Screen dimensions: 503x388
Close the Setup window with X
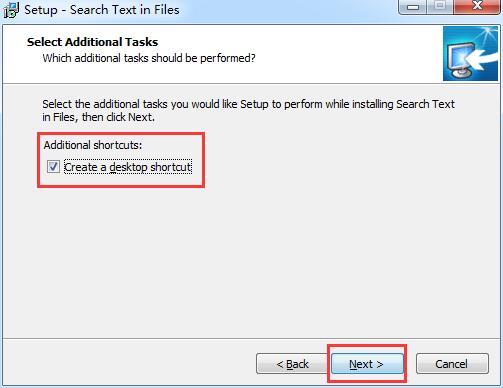click(477, 6)
